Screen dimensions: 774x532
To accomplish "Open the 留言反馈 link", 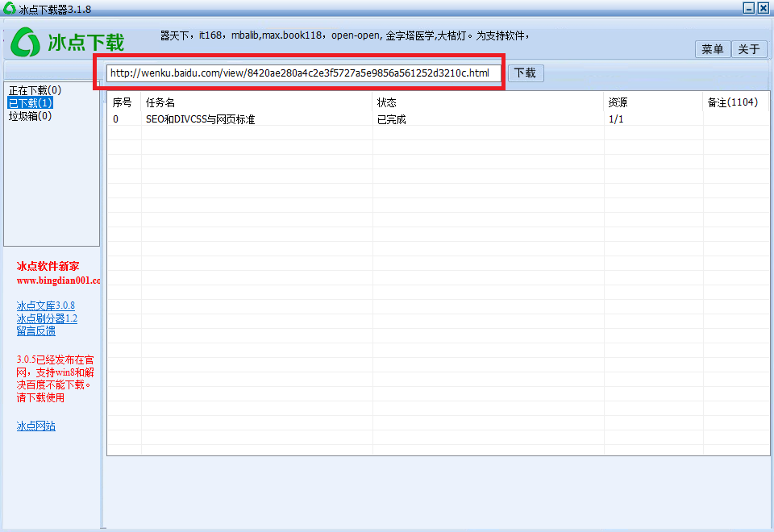I will pyautogui.click(x=36, y=331).
